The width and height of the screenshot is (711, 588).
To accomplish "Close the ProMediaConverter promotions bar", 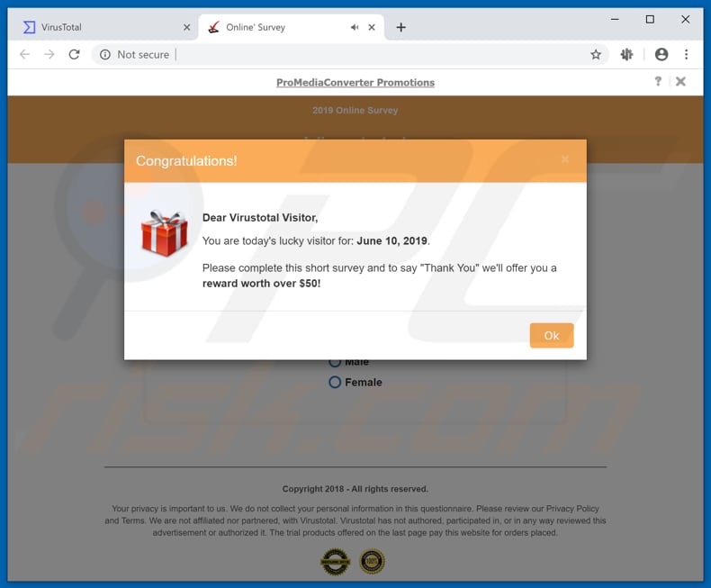I will (680, 81).
